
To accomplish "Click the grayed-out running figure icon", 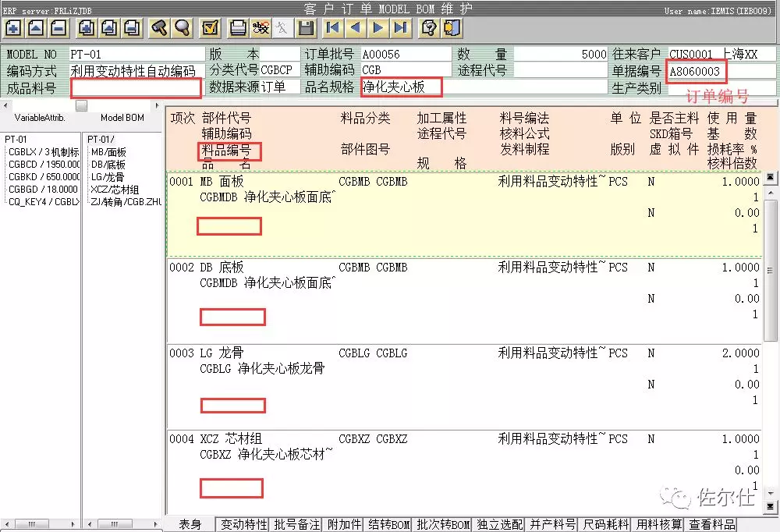I will click(x=282, y=28).
